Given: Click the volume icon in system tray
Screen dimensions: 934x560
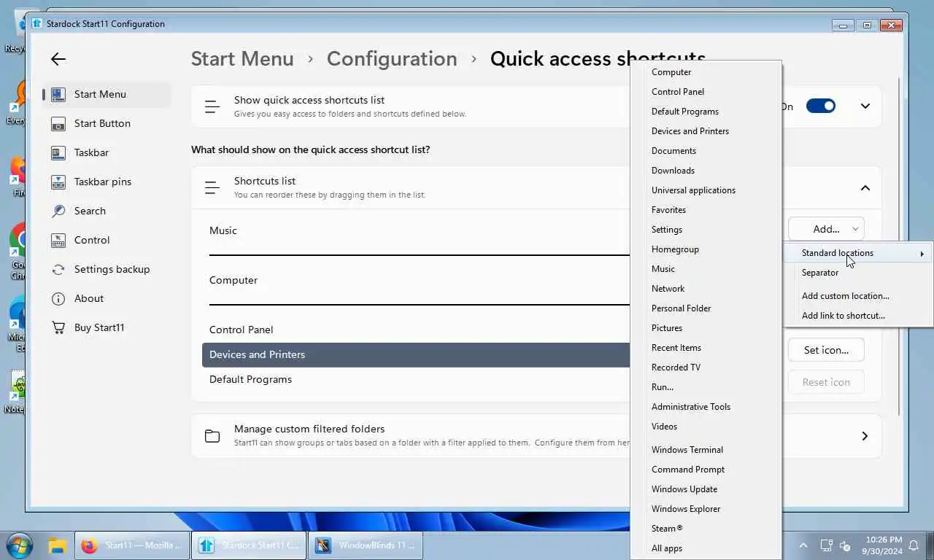Looking at the screenshot, I should (846, 545).
